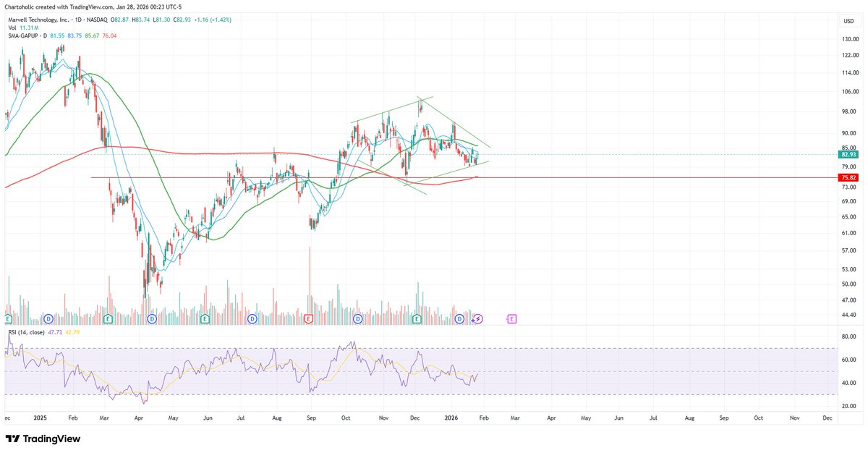
Task: Click the 2026 time axis label
Action: pos(451,418)
